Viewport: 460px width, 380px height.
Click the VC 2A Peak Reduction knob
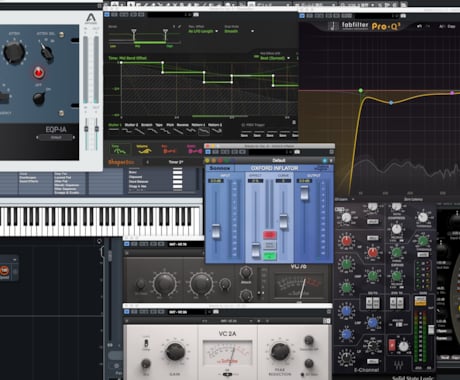[280, 351]
